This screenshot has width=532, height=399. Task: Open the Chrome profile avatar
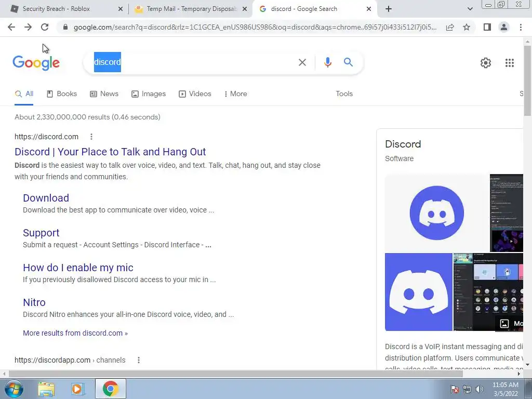click(x=504, y=27)
